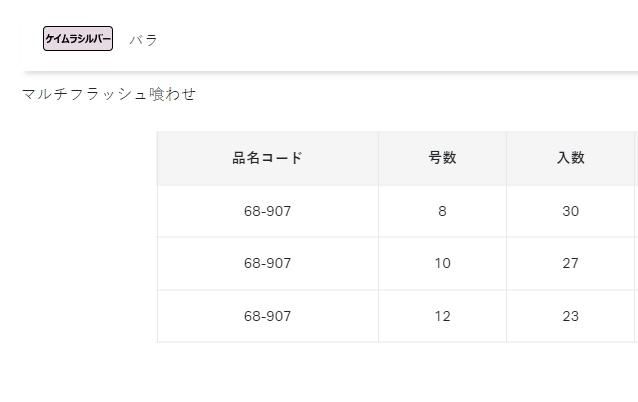Click the 品名コード column header

coord(267,158)
